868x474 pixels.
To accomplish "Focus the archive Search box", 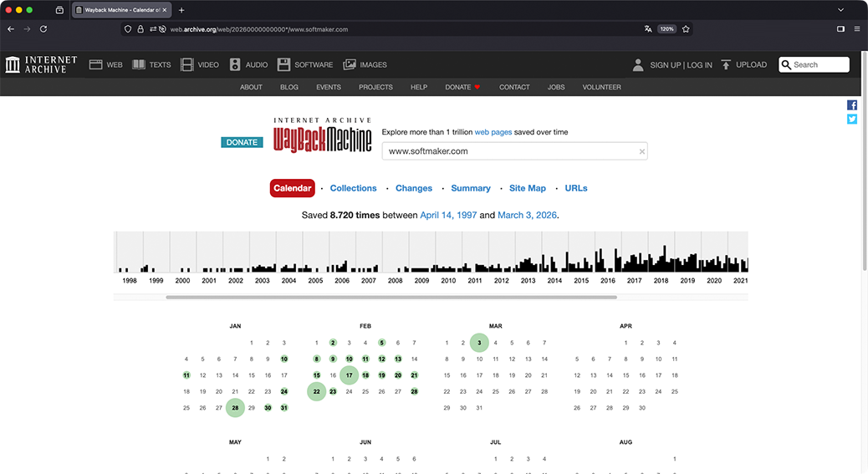I will click(814, 64).
